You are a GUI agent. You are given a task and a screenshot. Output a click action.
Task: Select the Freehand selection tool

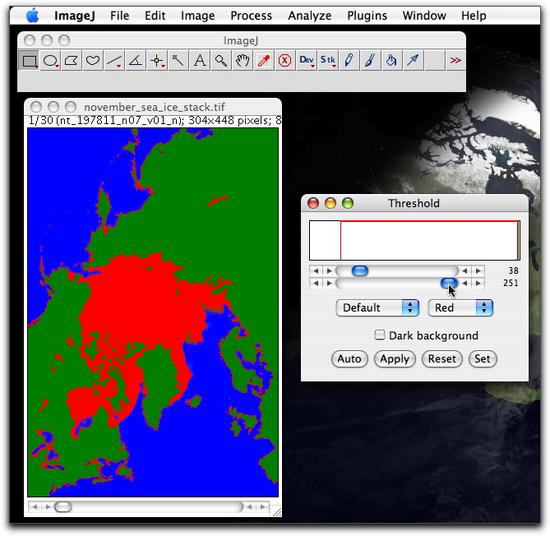pyautogui.click(x=93, y=61)
